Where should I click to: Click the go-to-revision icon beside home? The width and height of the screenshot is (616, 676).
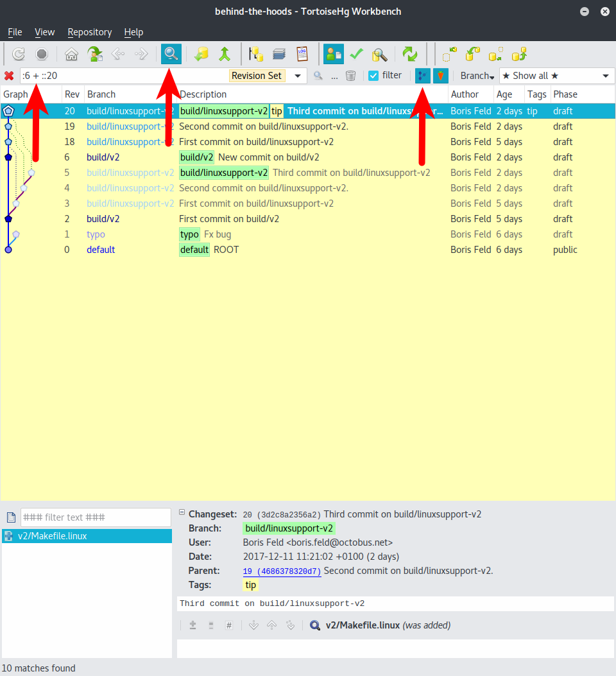pos(95,55)
